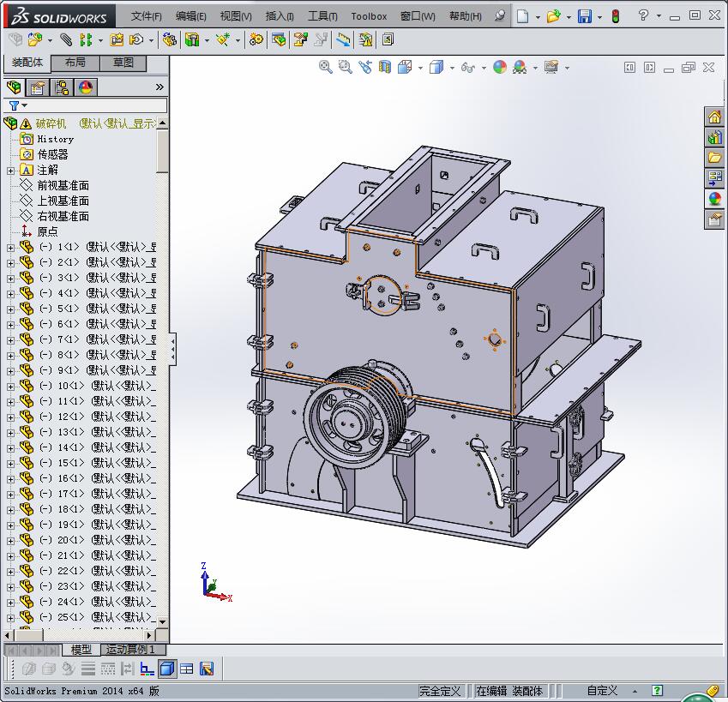
Task: Click the save-edit icon in bottom toolbar
Action: pyautogui.click(x=207, y=669)
